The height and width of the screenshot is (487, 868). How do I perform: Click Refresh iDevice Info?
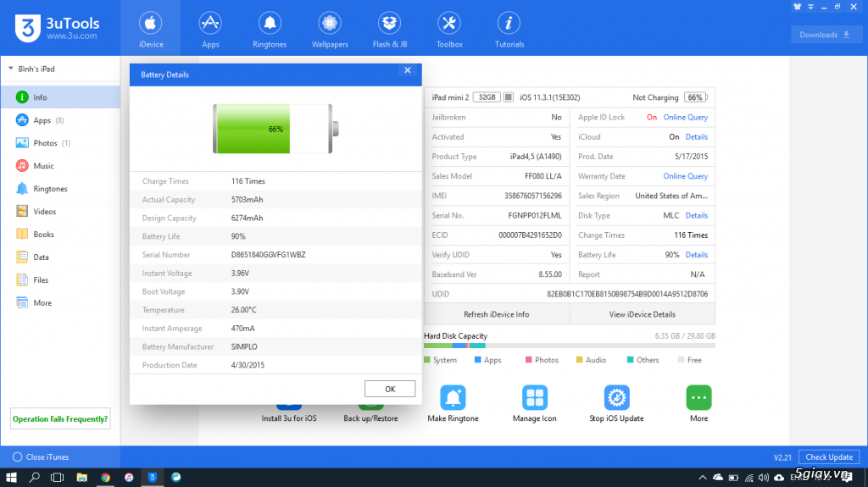(x=497, y=314)
